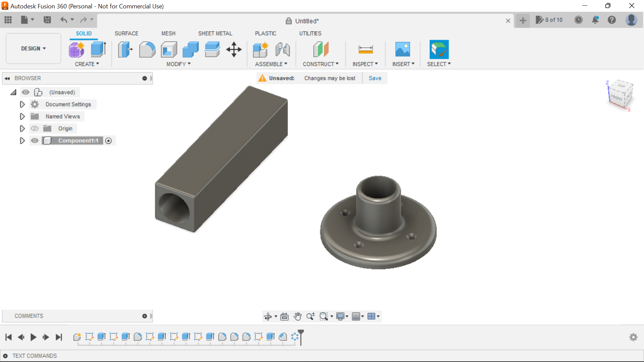Select the Extrude tool
644x362 pixels.
[x=98, y=49]
